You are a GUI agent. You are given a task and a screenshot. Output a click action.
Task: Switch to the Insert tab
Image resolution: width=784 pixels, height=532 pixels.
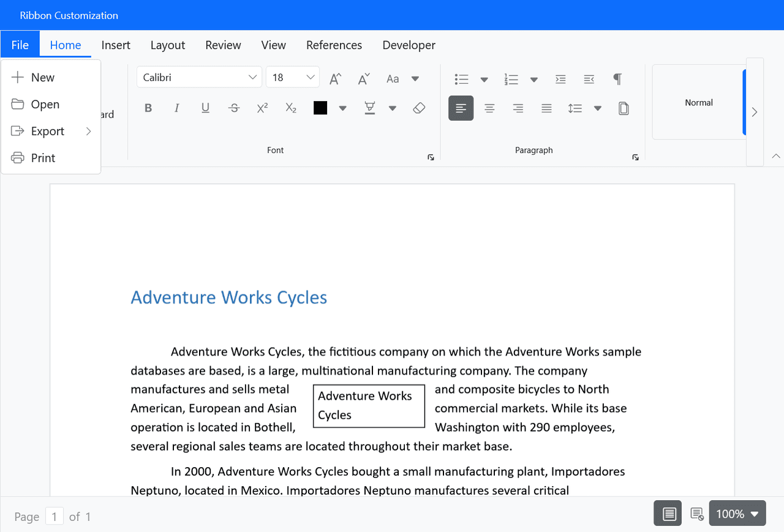tap(116, 45)
